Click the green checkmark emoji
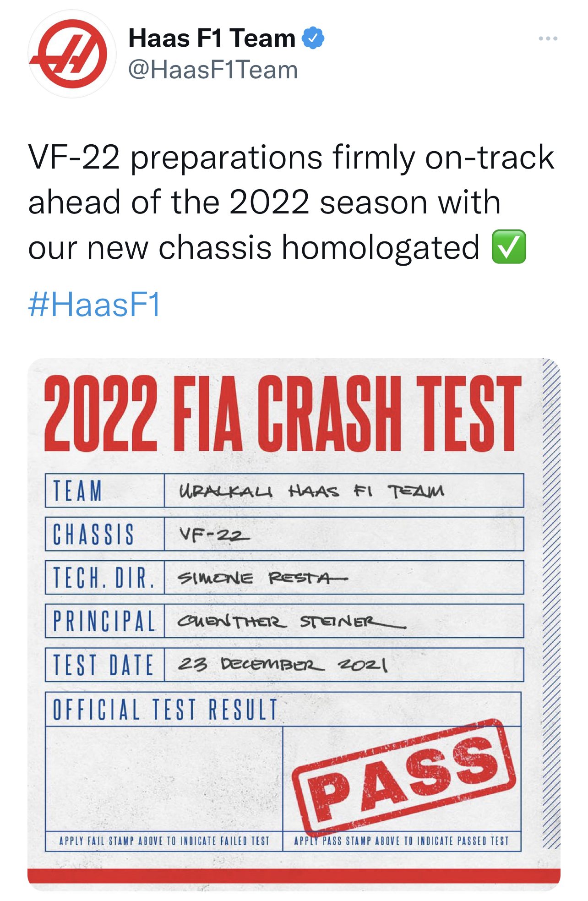The height and width of the screenshot is (901, 588). pyautogui.click(x=509, y=247)
